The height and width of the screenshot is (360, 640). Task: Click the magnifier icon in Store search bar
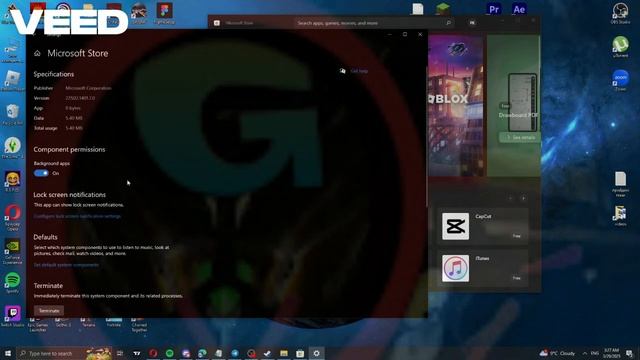point(448,23)
